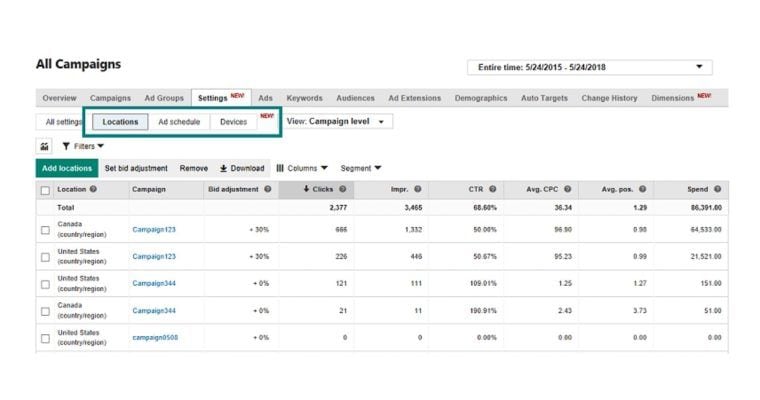Open the Ad schedule sub-tab

179,122
